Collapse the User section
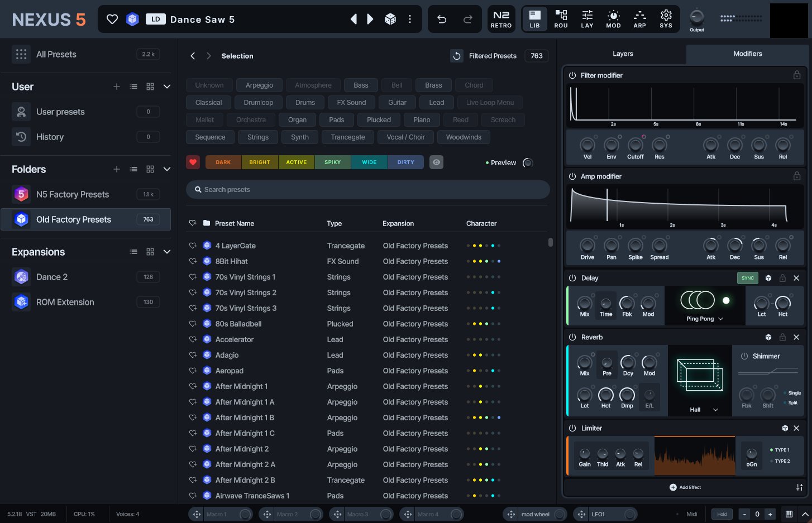 [167, 87]
